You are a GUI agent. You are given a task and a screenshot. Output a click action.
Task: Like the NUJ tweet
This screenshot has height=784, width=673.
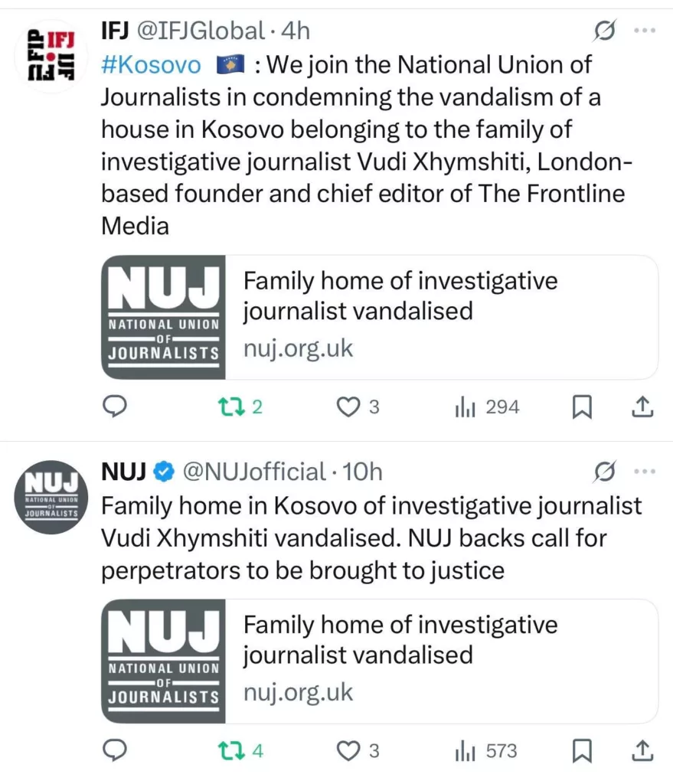348,751
